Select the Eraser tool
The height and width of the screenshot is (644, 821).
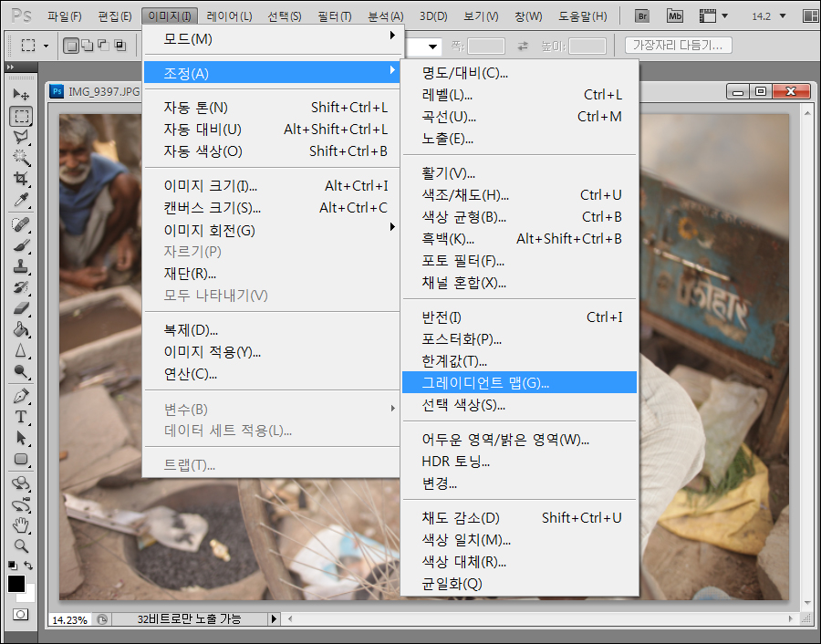[x=21, y=308]
